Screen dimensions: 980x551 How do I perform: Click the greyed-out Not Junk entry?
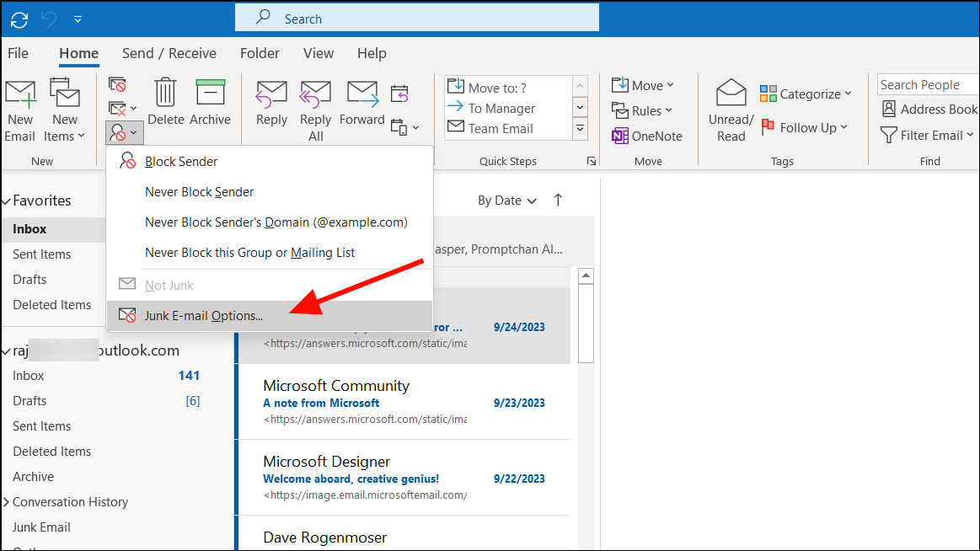tap(270, 285)
